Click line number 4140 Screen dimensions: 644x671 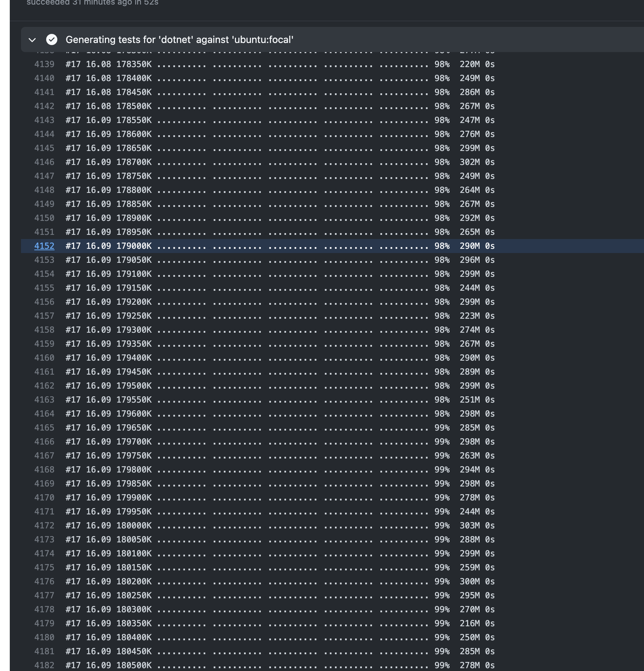(x=44, y=78)
